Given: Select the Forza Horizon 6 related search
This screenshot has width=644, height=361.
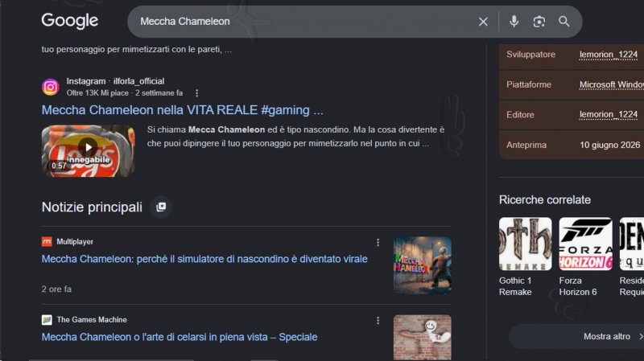Looking at the screenshot, I should tap(585, 257).
